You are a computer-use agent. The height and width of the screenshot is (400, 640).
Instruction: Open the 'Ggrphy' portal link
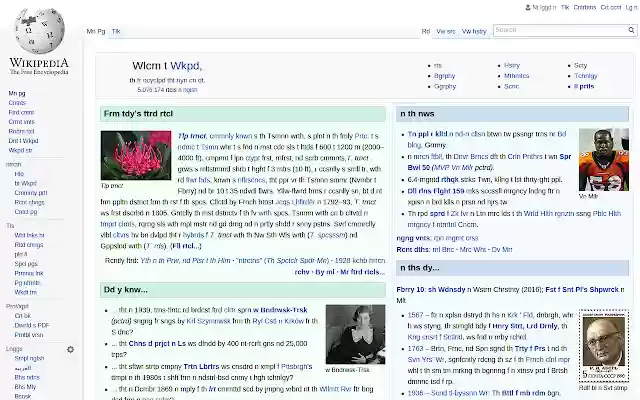pyautogui.click(x=445, y=87)
